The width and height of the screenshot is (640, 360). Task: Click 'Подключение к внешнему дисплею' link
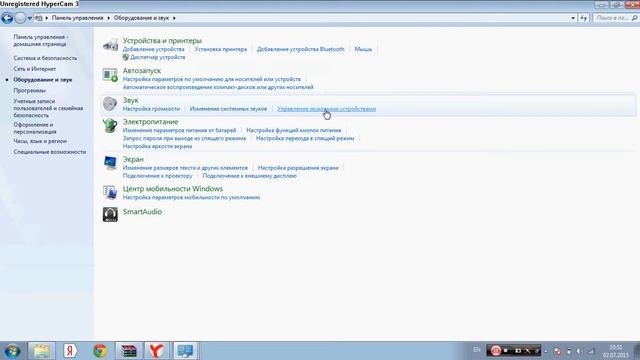point(249,176)
